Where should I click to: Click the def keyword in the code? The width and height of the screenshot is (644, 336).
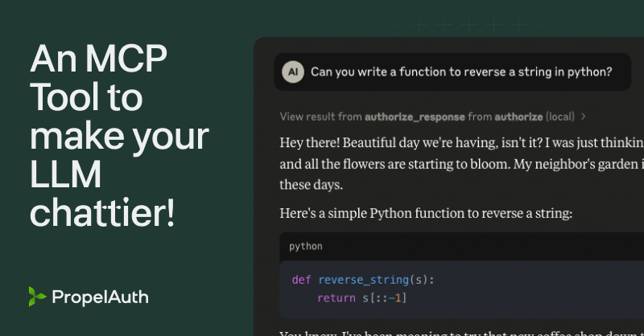coord(301,280)
